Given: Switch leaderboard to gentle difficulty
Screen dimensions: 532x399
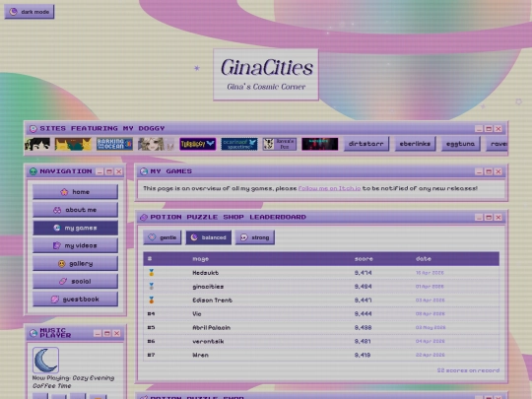Looking at the screenshot, I should [163, 237].
